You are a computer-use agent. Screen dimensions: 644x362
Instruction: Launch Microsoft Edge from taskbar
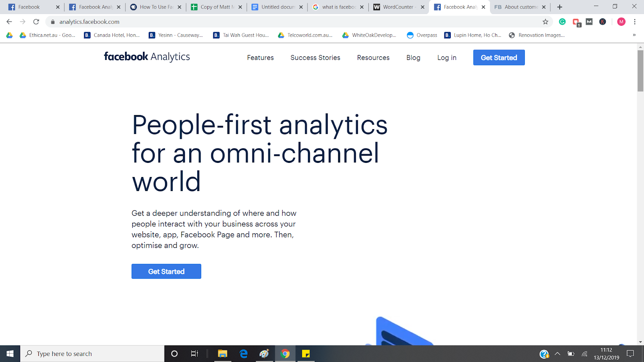[244, 354]
